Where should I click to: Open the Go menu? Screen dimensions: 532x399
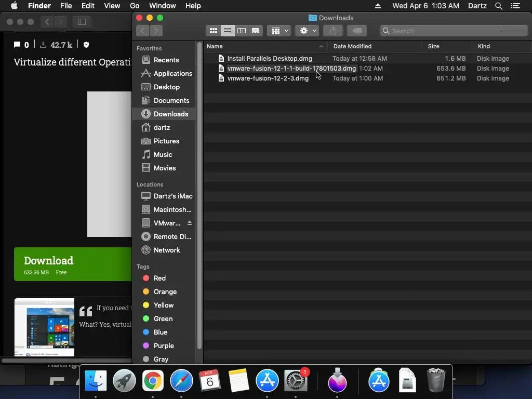[135, 6]
